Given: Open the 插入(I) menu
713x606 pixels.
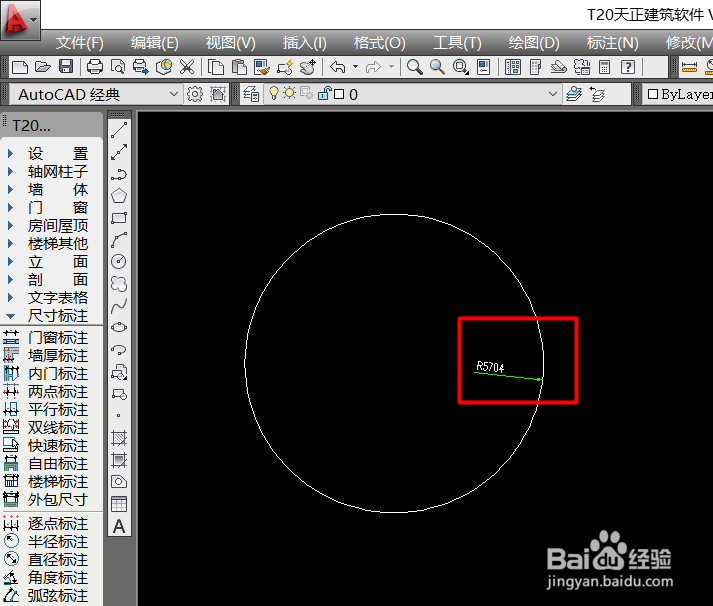Looking at the screenshot, I should [305, 43].
